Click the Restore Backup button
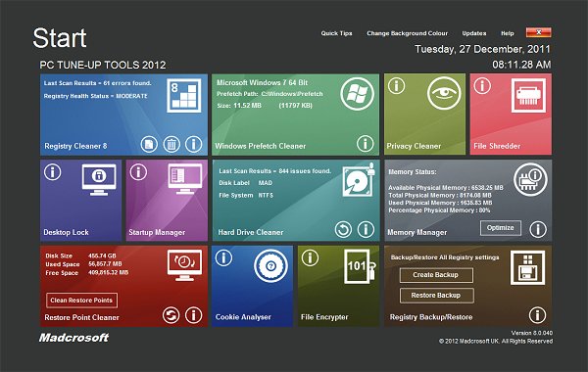588x372 pixels. [436, 296]
